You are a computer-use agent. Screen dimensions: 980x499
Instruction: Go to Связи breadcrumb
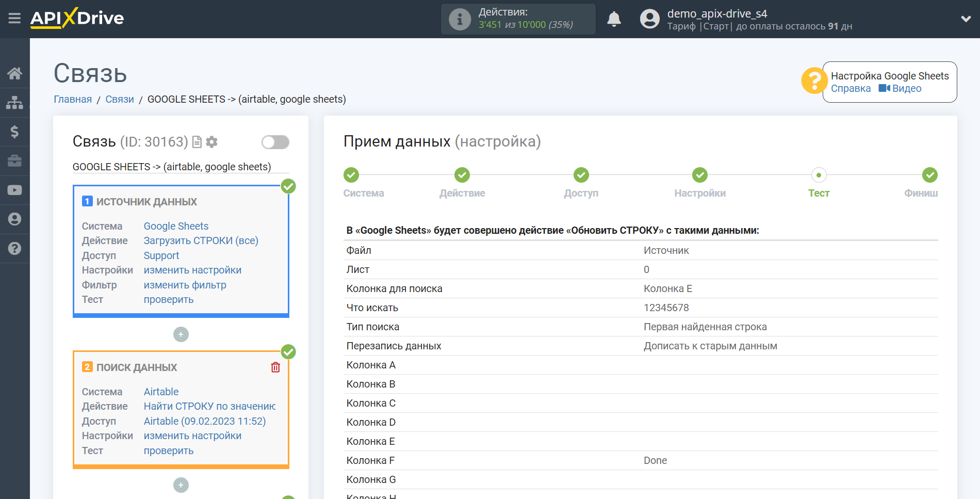[x=120, y=99]
